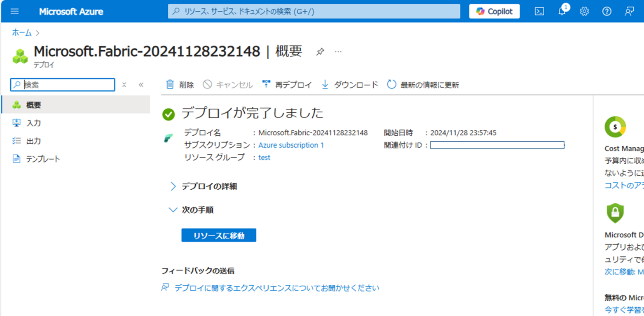Click the 削除 trash toolbar button
This screenshot has height=316, width=644.
pos(180,85)
